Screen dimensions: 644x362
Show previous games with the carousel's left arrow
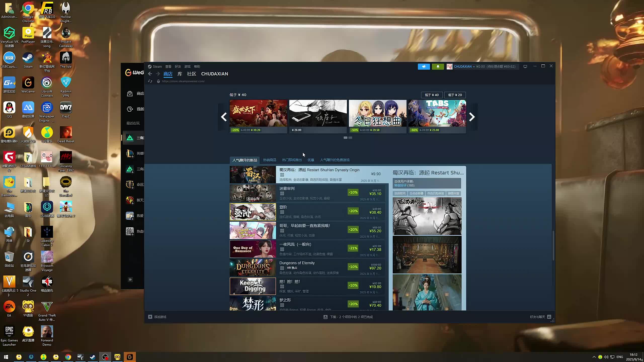[224, 117]
